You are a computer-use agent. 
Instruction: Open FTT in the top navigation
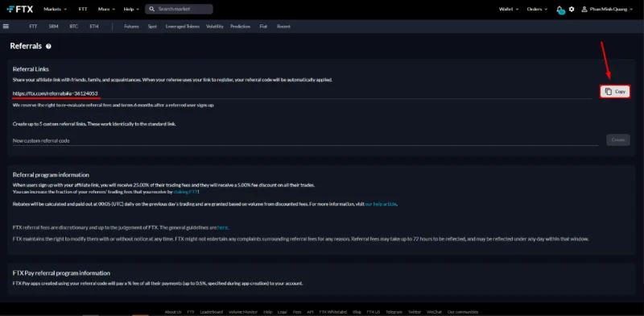[x=83, y=9]
